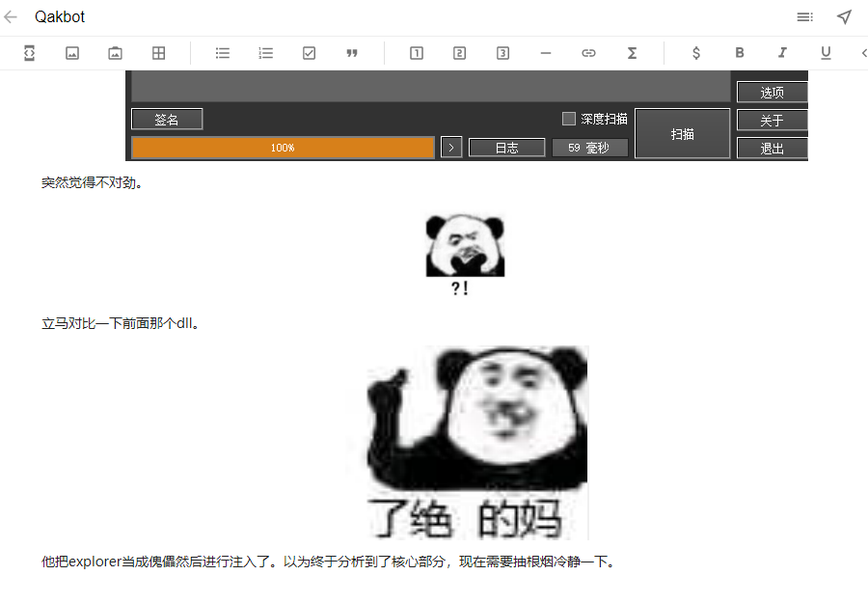Image resolution: width=868 pixels, height=603 pixels.
Task: Click the 退出 button
Action: 772,149
